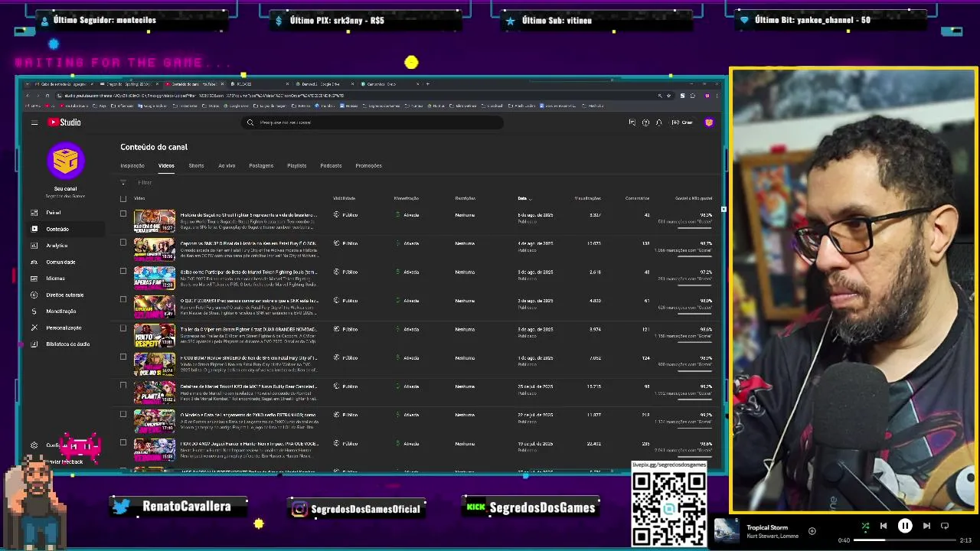Select the Trailer da C.Viper video checkbox
980x551 pixels.
coord(123,328)
